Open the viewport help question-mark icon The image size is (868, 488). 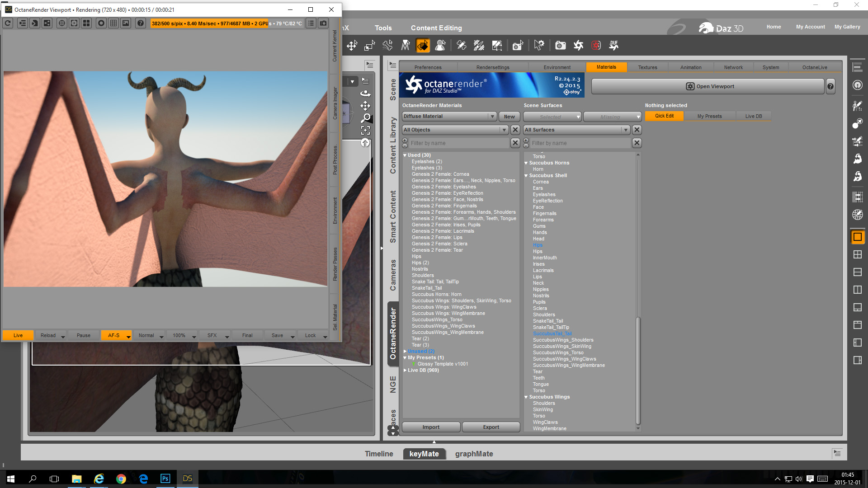[x=141, y=23]
